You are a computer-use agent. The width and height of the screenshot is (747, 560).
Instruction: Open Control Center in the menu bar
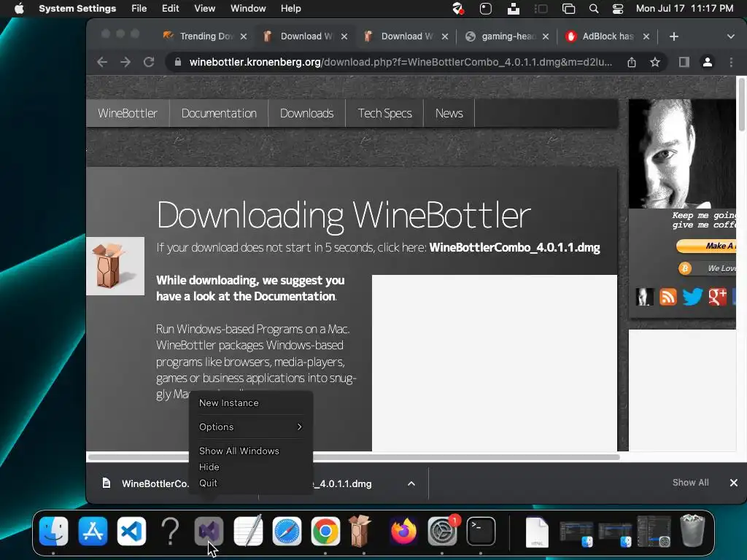point(617,9)
